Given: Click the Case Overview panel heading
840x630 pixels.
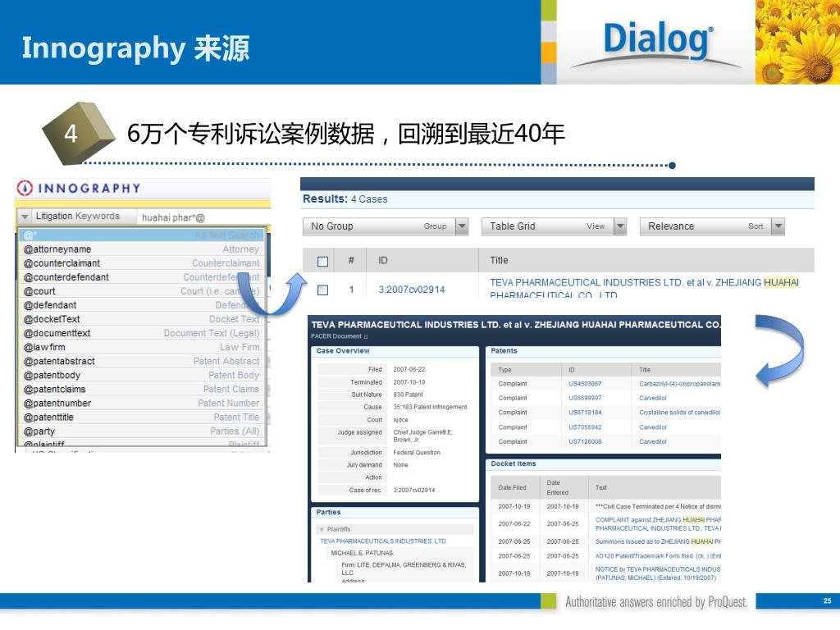Looking at the screenshot, I should (343, 351).
